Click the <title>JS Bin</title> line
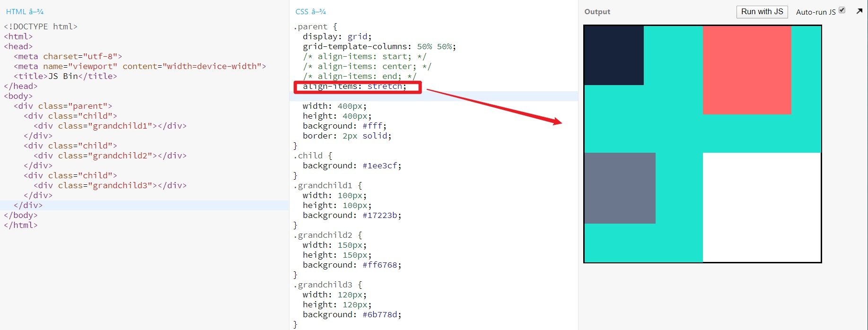Image resolution: width=868 pixels, height=330 pixels. point(65,76)
